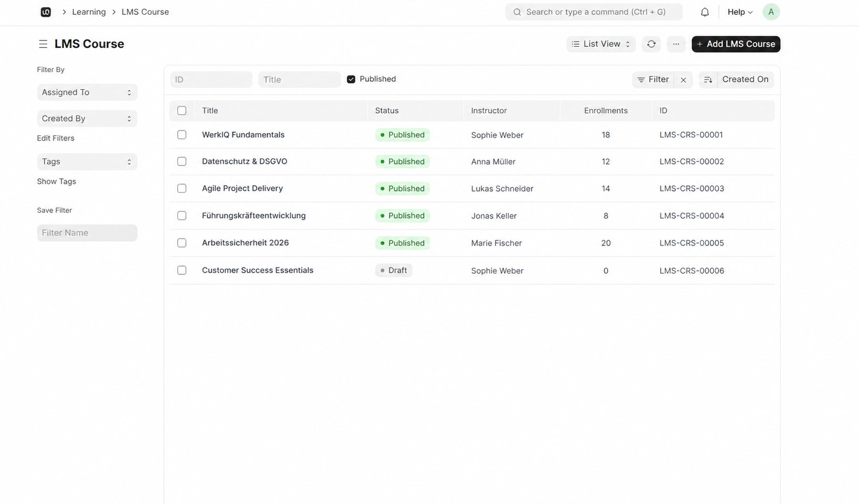Check the Datenschutz & DSGVO row
Image resolution: width=859 pixels, height=504 pixels.
tap(182, 162)
